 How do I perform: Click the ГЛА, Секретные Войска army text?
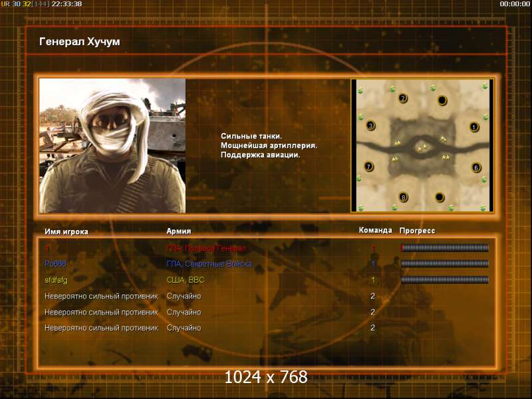tap(209, 264)
